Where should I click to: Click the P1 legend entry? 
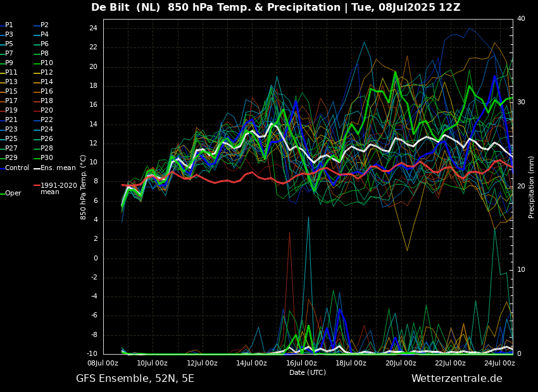click(7, 25)
